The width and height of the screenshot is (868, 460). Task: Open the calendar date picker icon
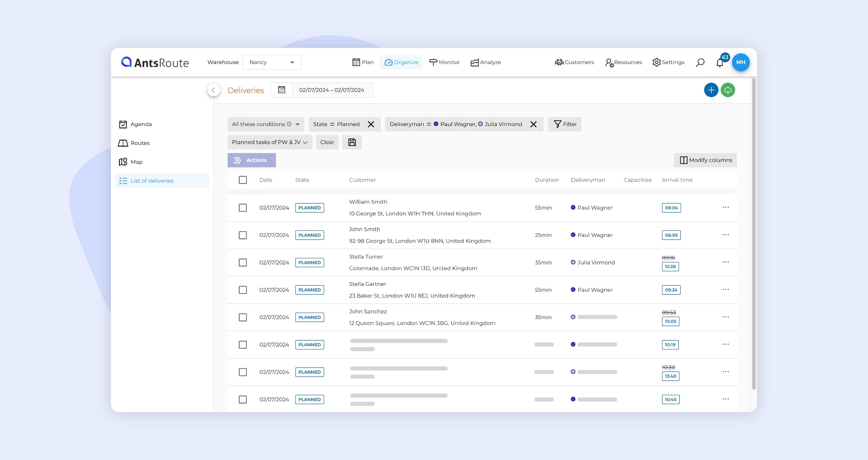point(282,90)
